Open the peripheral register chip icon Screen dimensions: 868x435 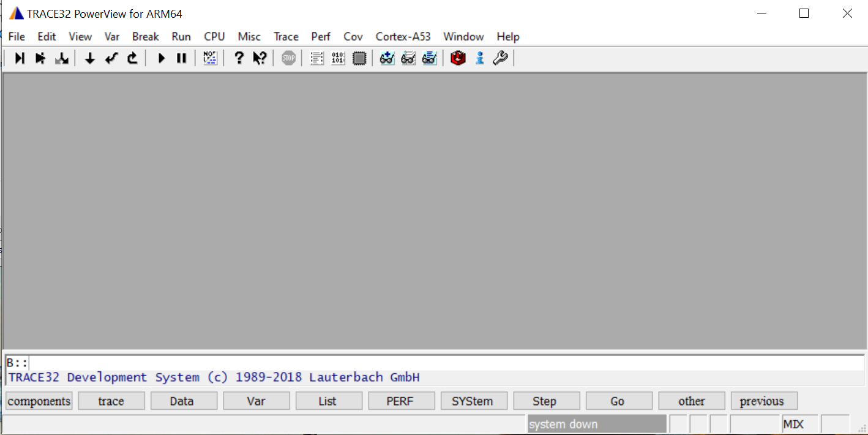point(359,58)
